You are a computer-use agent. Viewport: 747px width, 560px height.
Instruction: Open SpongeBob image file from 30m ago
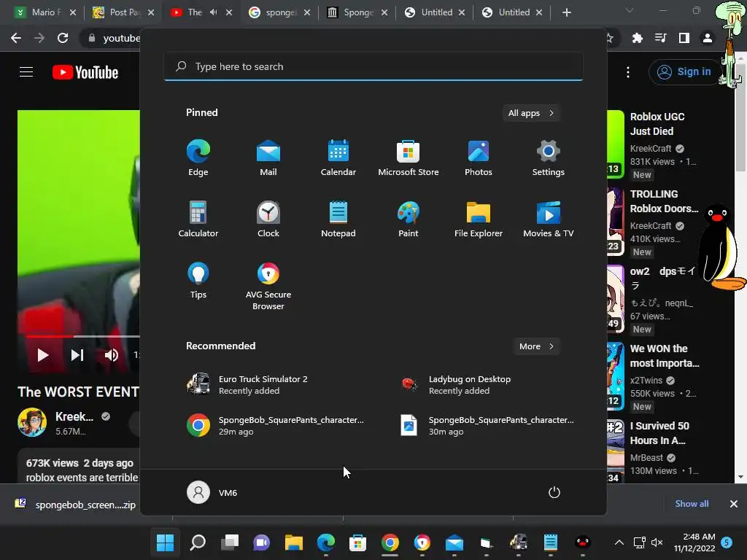point(488,425)
